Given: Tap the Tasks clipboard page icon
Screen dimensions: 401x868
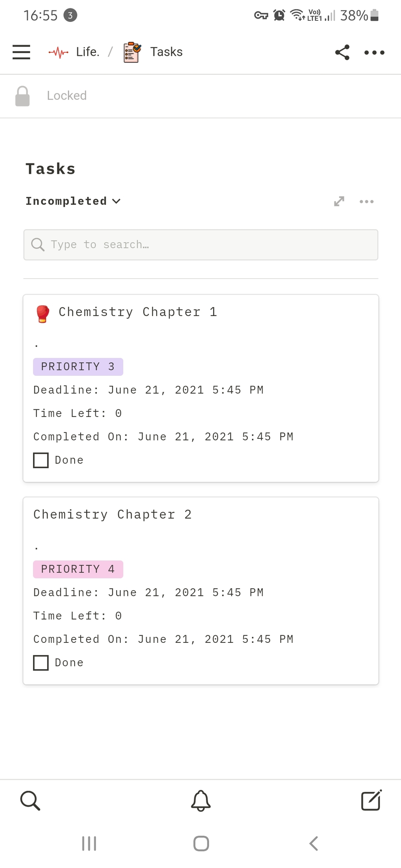Looking at the screenshot, I should click(132, 52).
